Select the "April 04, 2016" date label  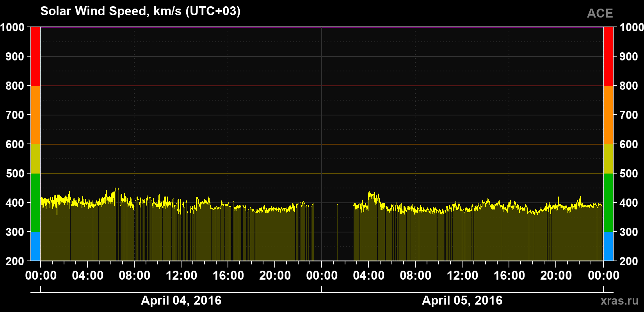click(x=181, y=300)
